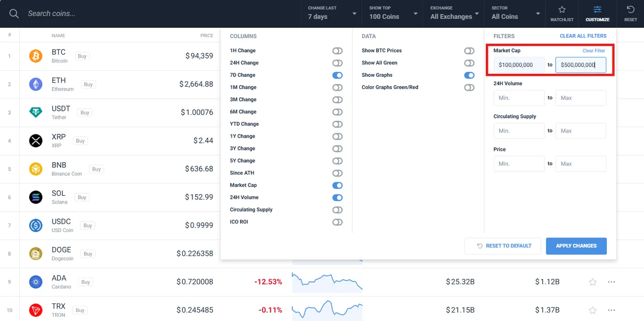Click the TRON logo icon

(x=36, y=310)
